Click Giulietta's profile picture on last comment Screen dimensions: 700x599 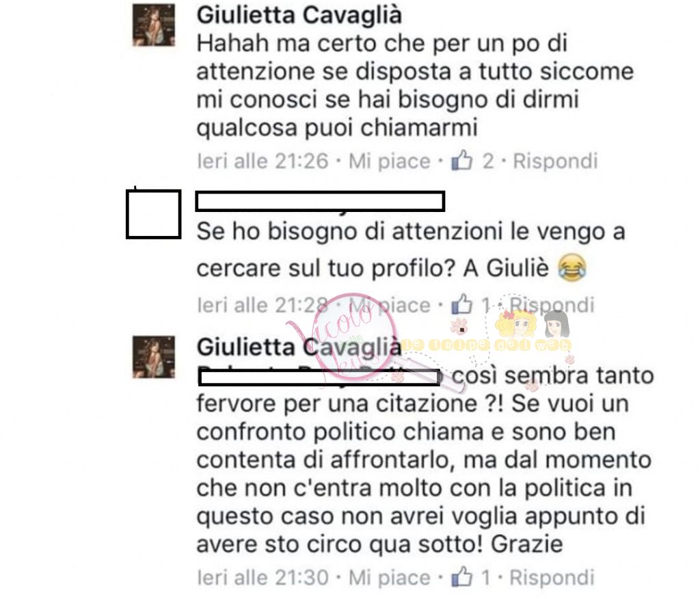pyautogui.click(x=154, y=358)
